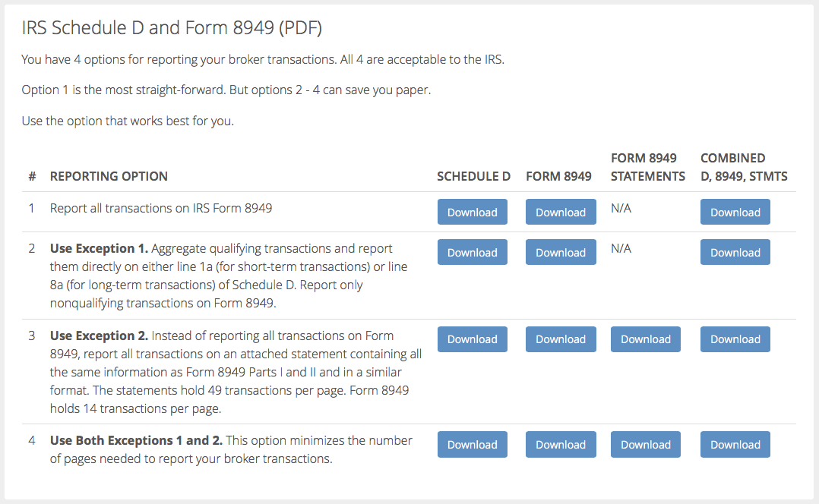
Task: Download Form 8949 Statements for Both Exceptions
Action: click(646, 445)
